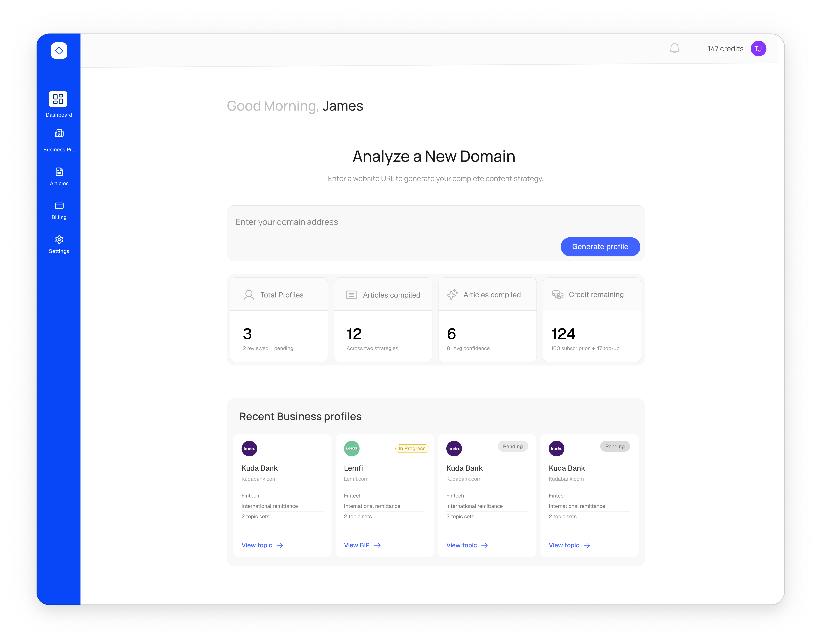Click the 147 credits indicator
Image resolution: width=821 pixels, height=644 pixels.
725,48
